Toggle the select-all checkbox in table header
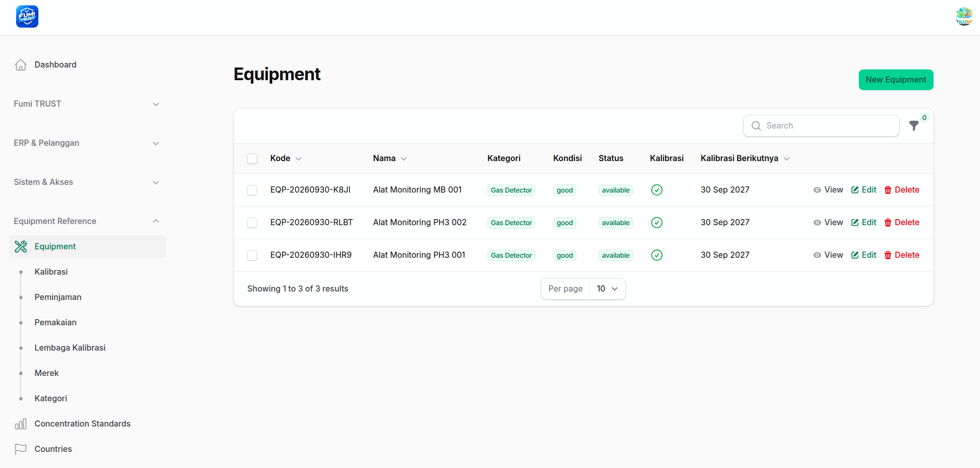 click(252, 159)
